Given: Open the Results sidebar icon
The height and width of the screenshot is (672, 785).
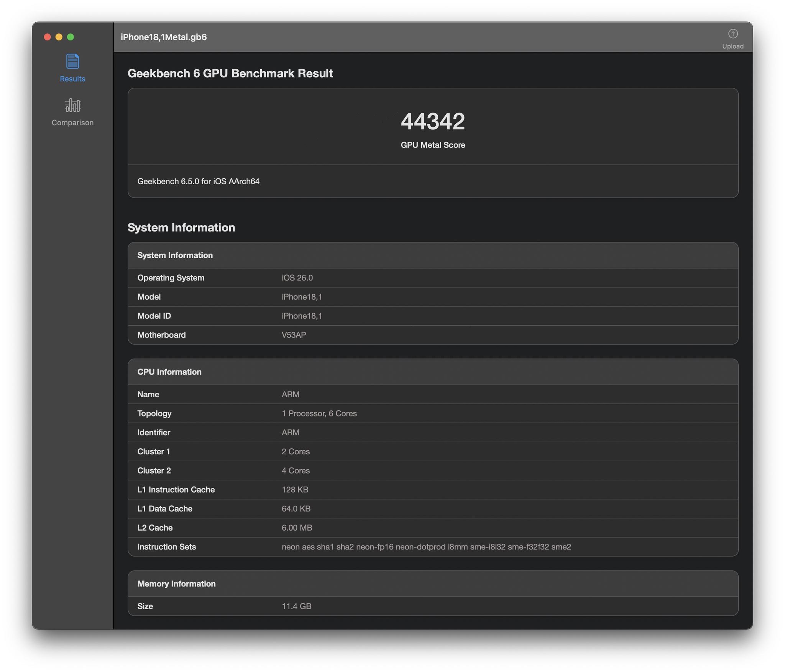Looking at the screenshot, I should click(x=72, y=62).
